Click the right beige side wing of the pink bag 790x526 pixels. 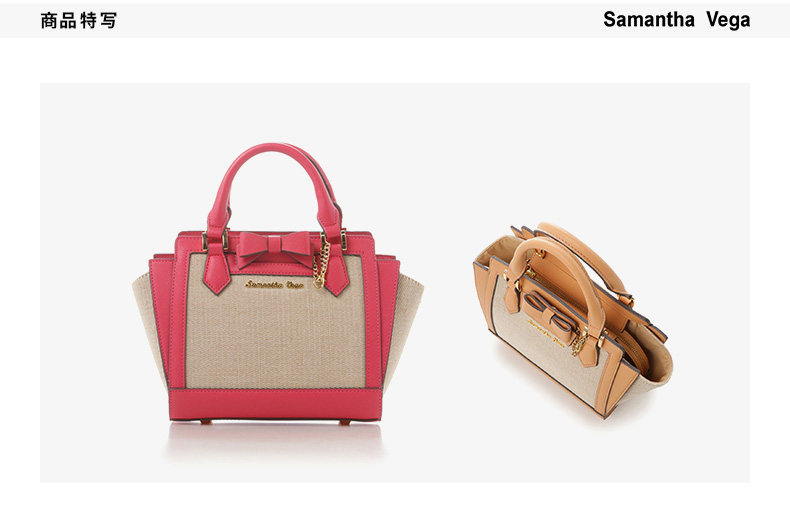tap(406, 322)
